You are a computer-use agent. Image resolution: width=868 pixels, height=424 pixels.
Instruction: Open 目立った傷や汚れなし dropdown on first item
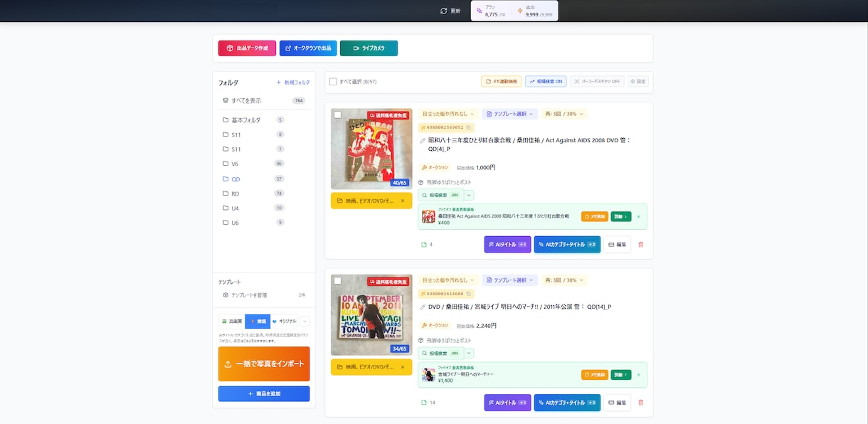(448, 114)
